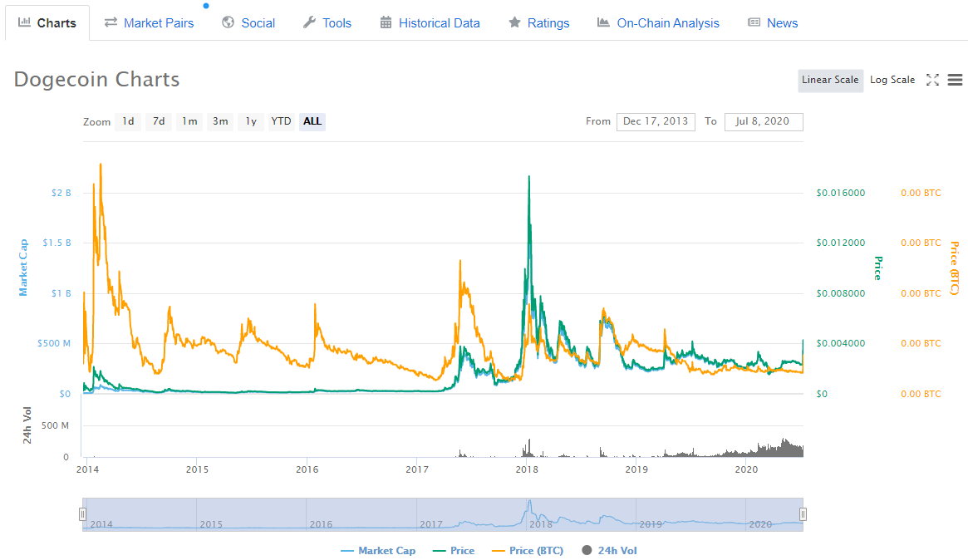Click the $500 M market cap axis label

click(x=54, y=343)
